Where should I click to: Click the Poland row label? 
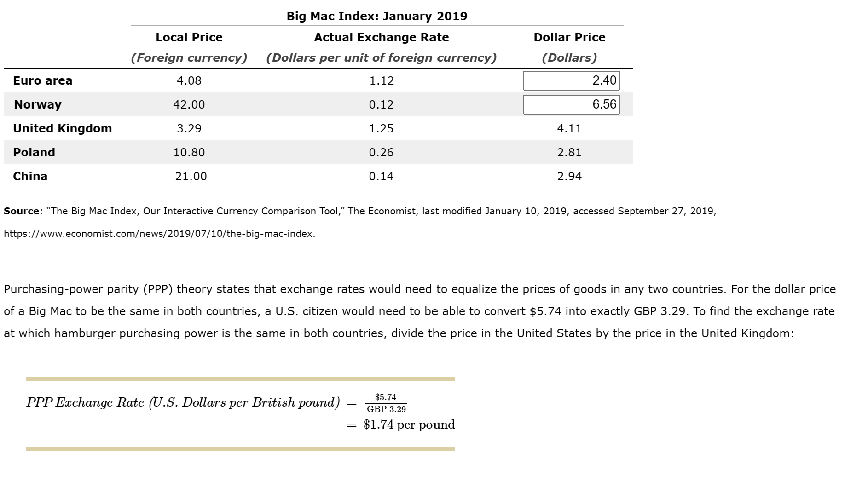pos(34,152)
